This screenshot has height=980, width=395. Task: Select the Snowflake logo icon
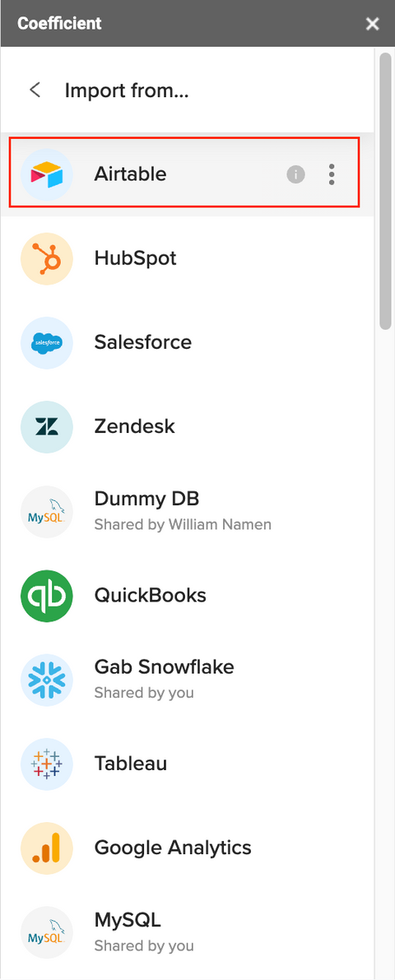click(x=47, y=680)
